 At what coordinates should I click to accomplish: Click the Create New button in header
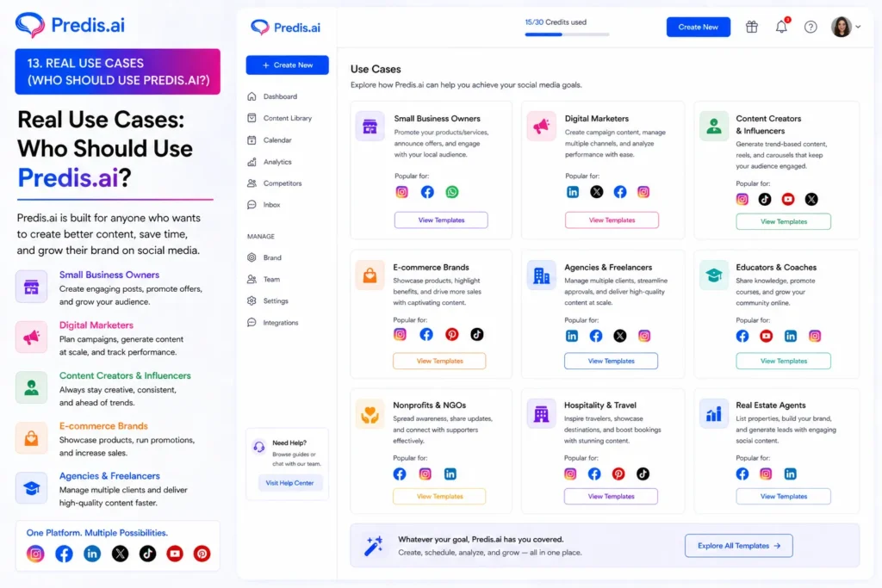coord(698,27)
